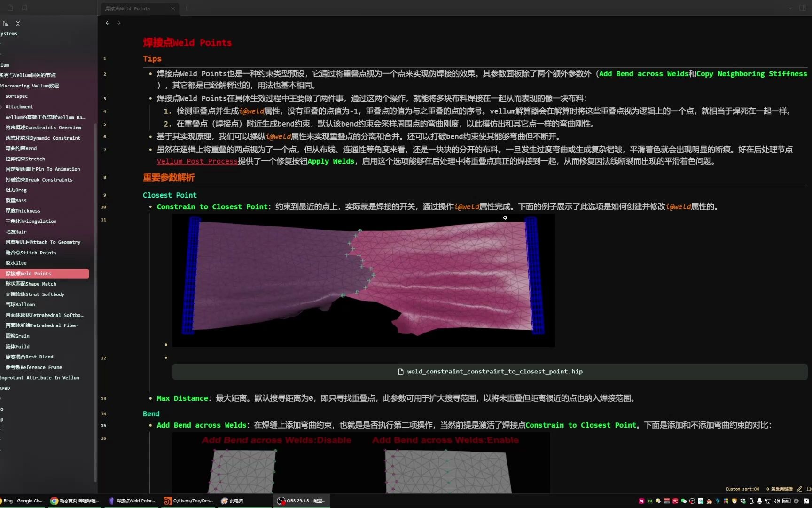812x508 pixels.
Task: Open the 拉伸约束Stretch note
Action: click(25, 159)
